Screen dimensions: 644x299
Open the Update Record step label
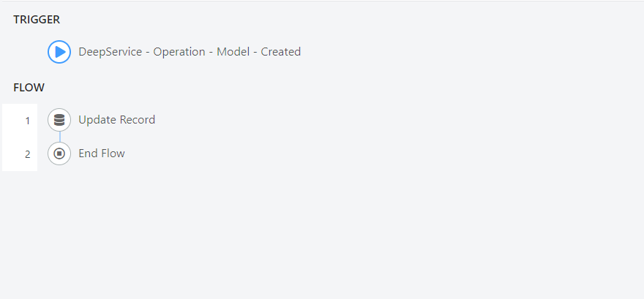tap(116, 120)
